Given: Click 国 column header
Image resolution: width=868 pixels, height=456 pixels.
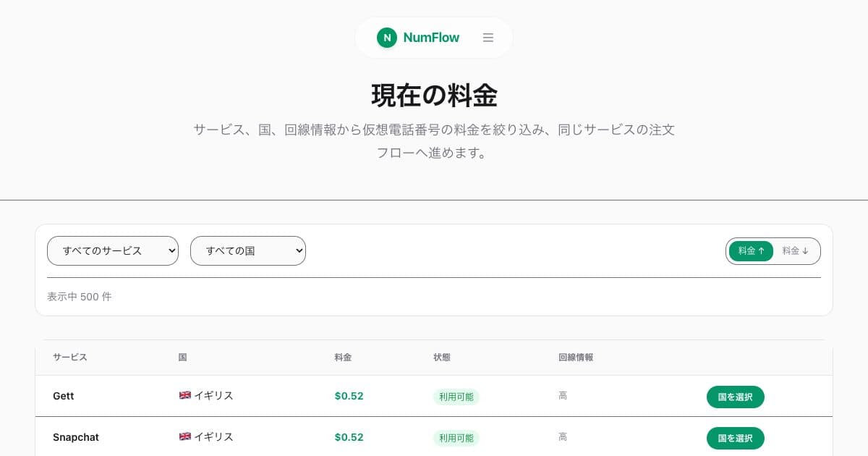Looking at the screenshot, I should (x=183, y=358).
